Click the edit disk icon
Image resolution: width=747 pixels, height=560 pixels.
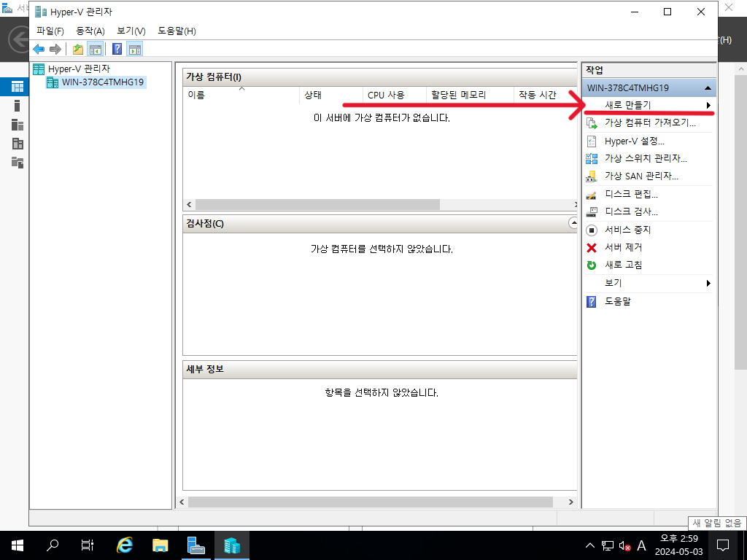click(x=592, y=195)
